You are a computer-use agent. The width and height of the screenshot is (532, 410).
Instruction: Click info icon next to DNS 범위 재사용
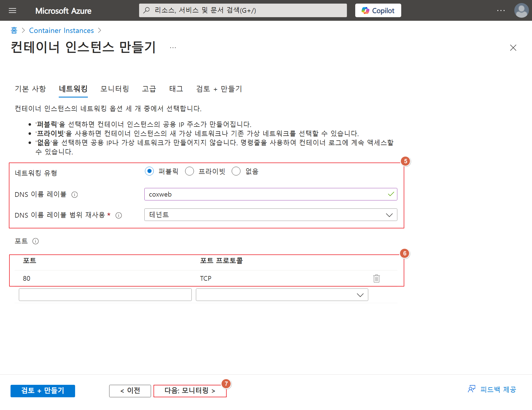(119, 215)
